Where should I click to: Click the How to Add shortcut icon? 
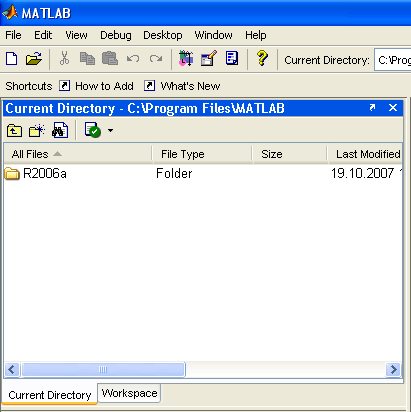pyautogui.click(x=64, y=86)
